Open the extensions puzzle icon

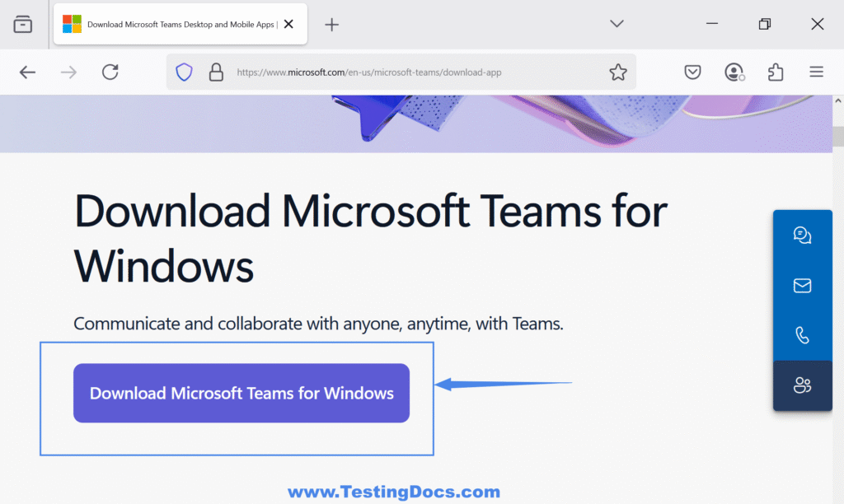775,72
